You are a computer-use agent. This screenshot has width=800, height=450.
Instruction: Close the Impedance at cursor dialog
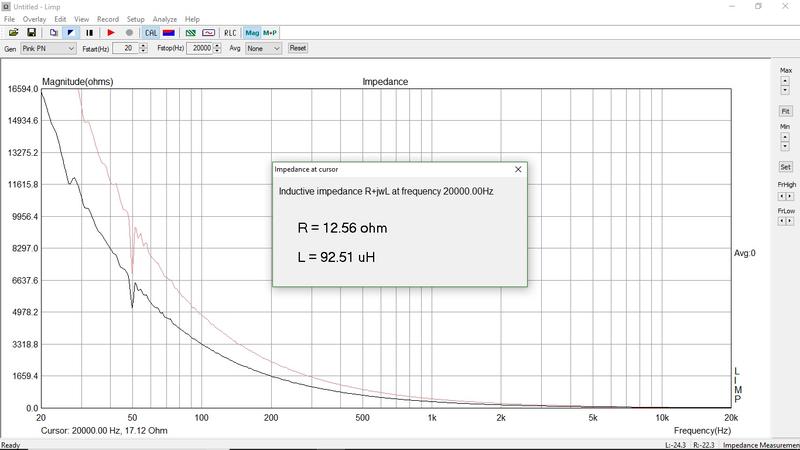517,170
